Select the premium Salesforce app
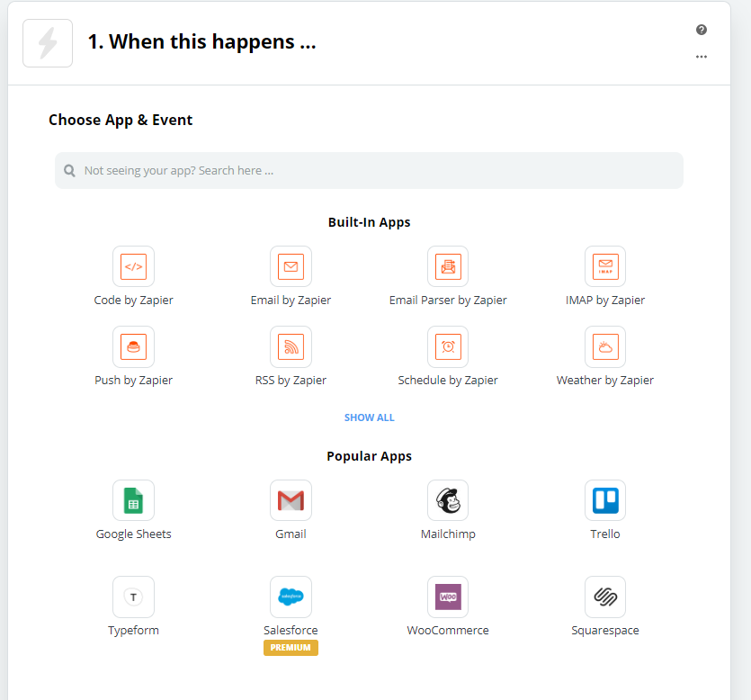Image resolution: width=751 pixels, height=700 pixels. click(291, 597)
